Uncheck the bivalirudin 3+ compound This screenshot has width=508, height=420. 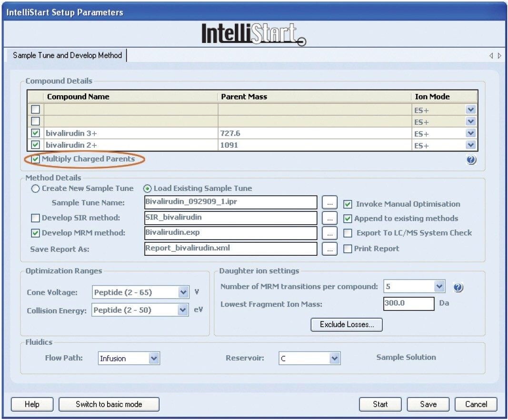click(x=35, y=133)
